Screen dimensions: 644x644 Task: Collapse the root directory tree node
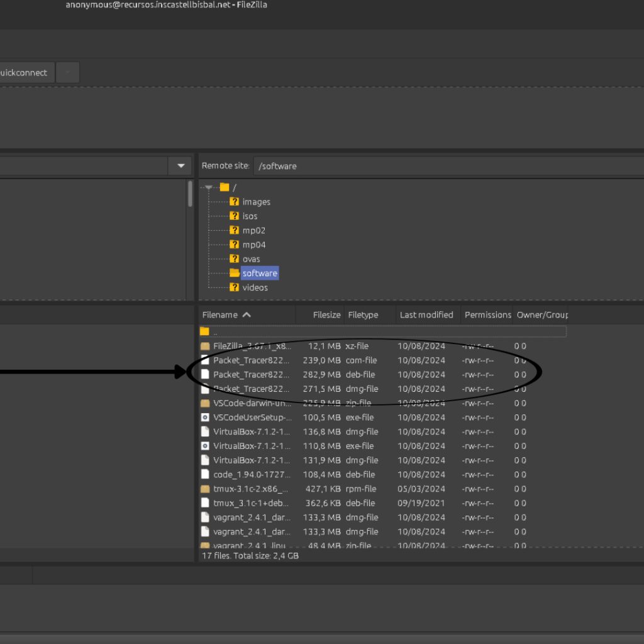pyautogui.click(x=209, y=187)
